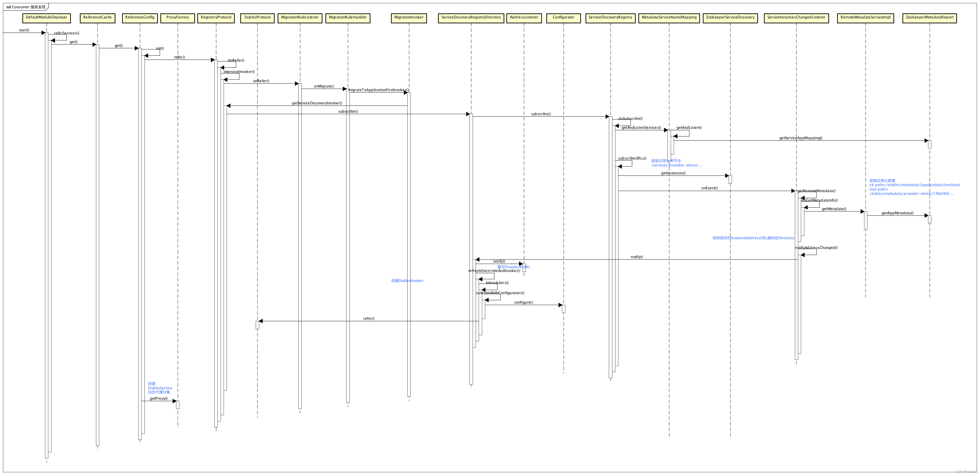Select the doRefer() message label
Viewport: 980px width, 475px height.
[236, 60]
